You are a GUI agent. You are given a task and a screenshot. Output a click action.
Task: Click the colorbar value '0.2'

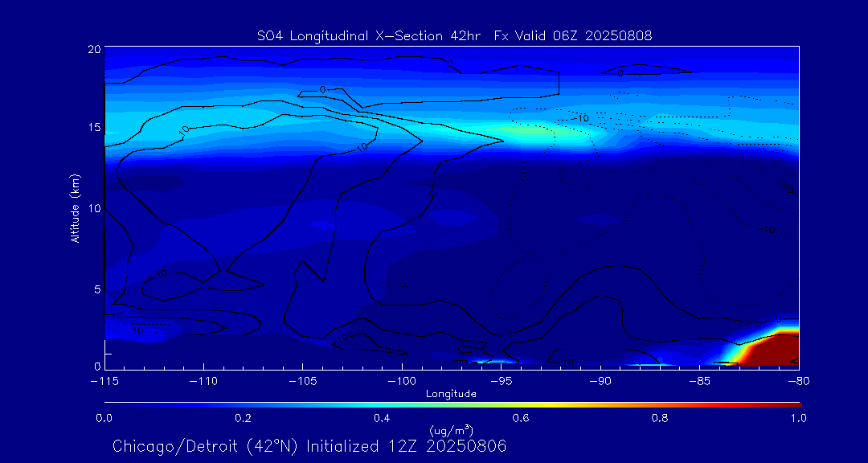click(x=244, y=418)
